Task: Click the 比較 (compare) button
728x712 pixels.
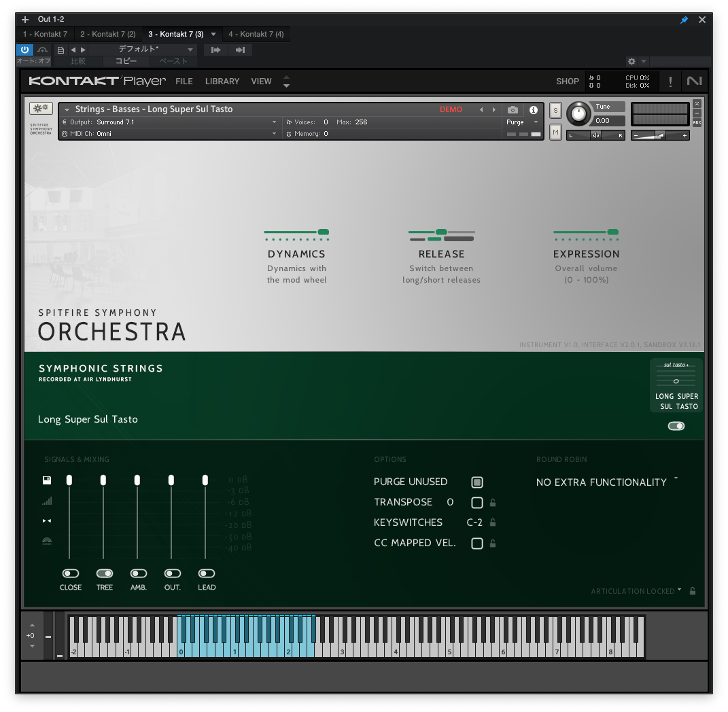Action: [78, 61]
